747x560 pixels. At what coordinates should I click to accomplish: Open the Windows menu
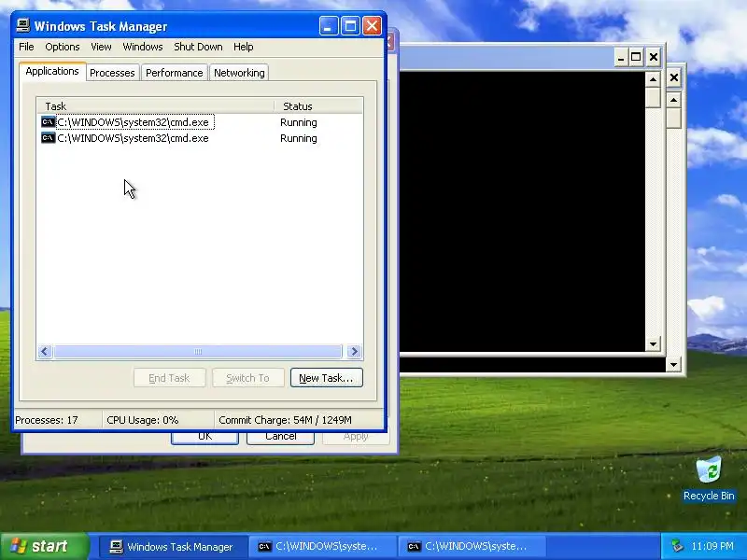click(143, 47)
